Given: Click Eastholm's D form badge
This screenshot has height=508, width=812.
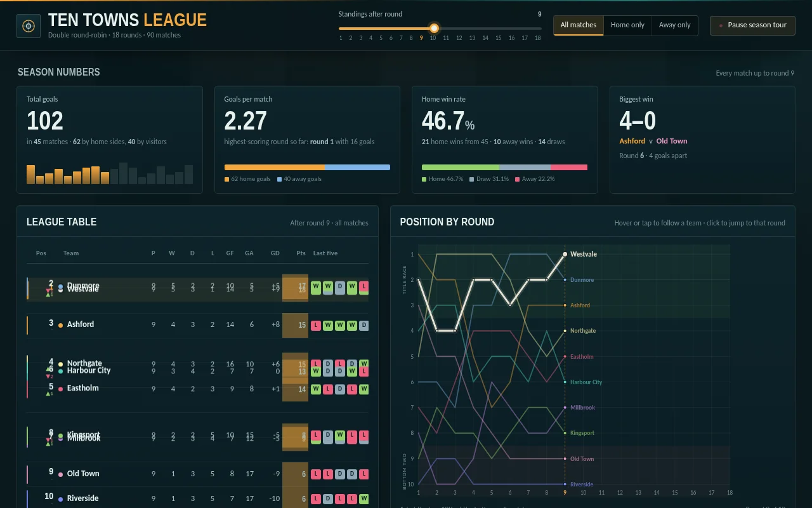Looking at the screenshot, I should pos(339,389).
